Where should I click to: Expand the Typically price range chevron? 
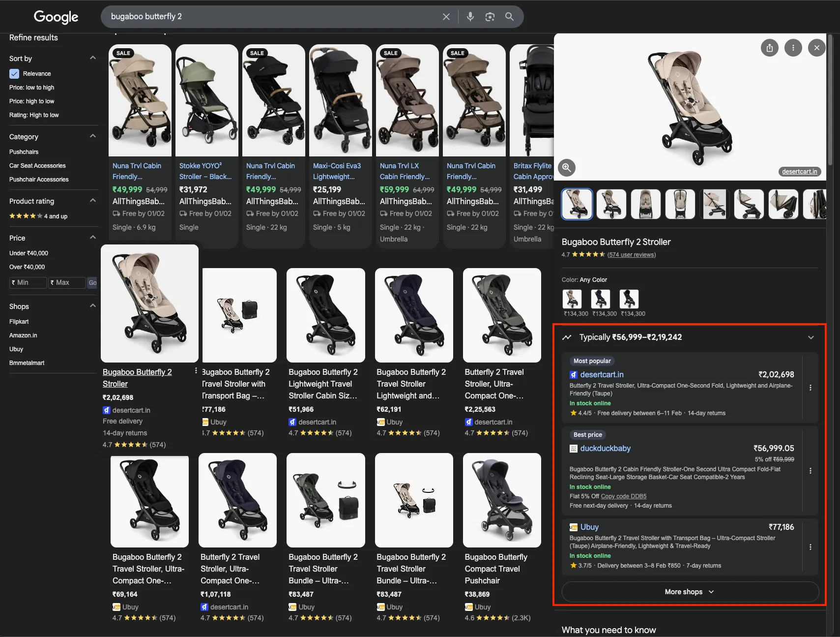point(811,337)
